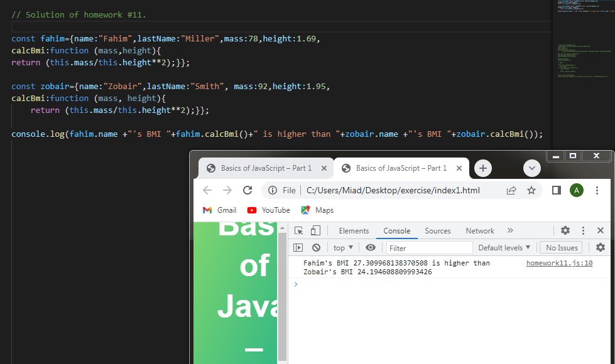Open DevTools customize three-dot menu
Viewport: 615px width, 364px height.
583,230
